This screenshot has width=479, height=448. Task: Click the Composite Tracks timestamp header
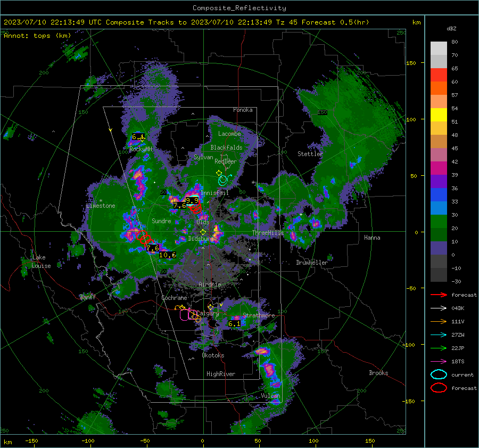tap(186, 22)
